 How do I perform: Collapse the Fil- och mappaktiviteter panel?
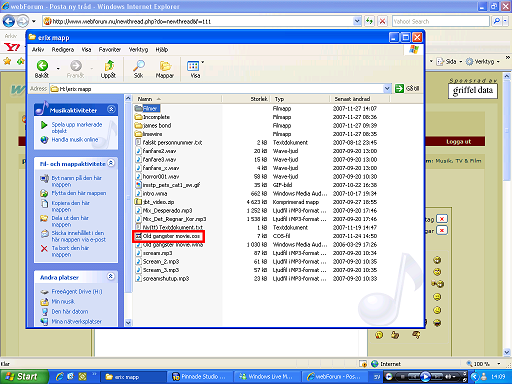tap(111, 163)
